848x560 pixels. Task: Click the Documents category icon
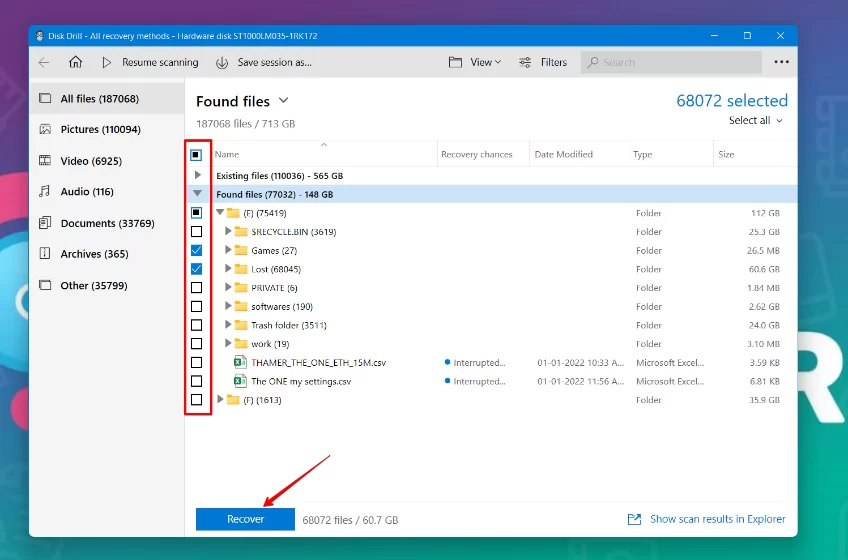click(45, 223)
